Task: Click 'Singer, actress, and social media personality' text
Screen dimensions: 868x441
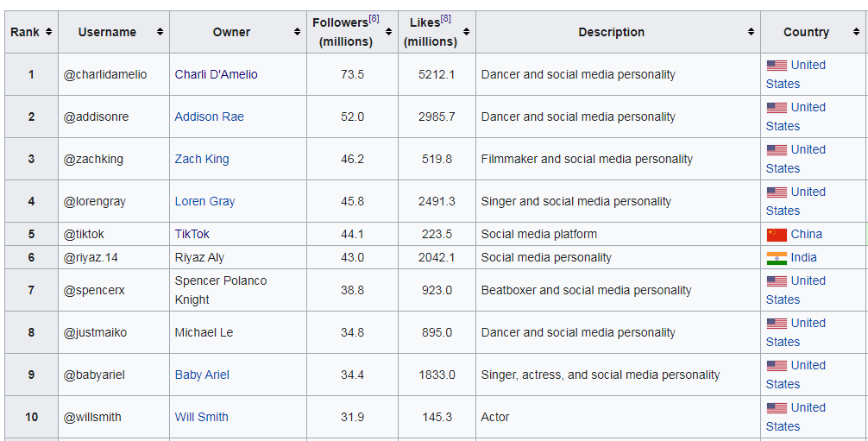Action: tap(600, 375)
